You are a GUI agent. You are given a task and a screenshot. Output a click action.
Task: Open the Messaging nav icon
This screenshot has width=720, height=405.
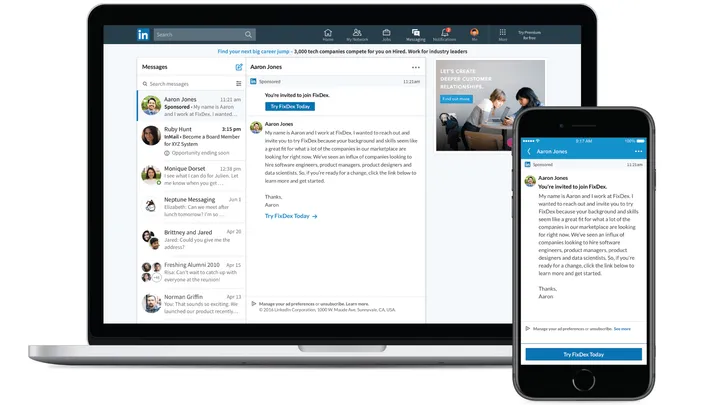click(x=416, y=35)
